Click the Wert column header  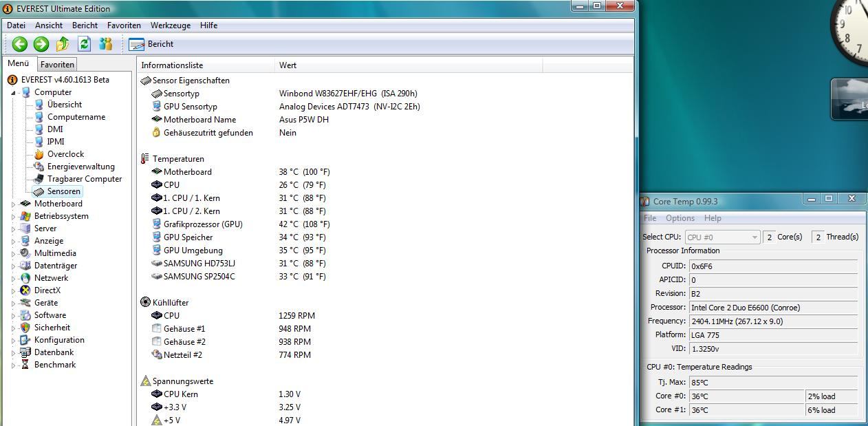click(409, 65)
